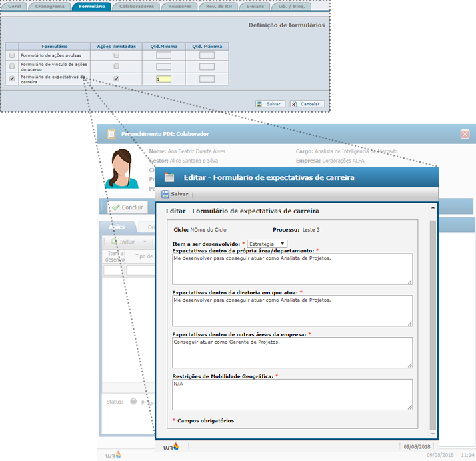Check the Formulário de ações avulsas checkbox
The image size is (476, 461).
tap(11, 55)
